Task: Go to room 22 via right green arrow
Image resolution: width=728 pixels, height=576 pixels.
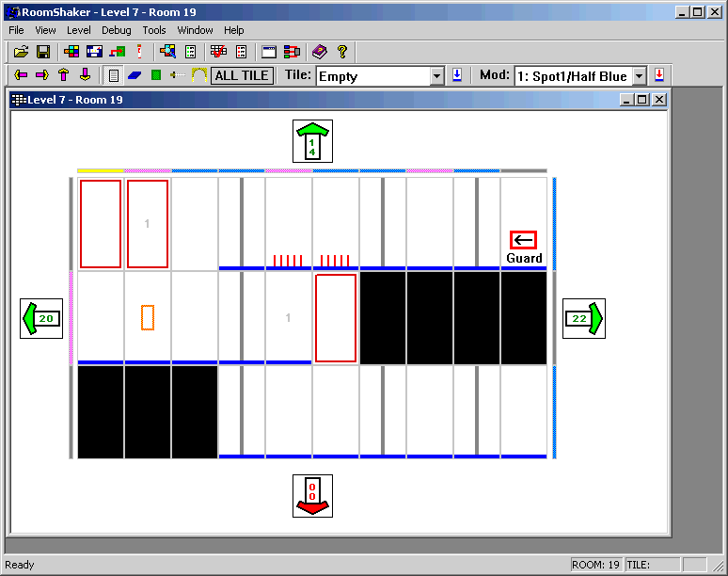Action: [583, 319]
